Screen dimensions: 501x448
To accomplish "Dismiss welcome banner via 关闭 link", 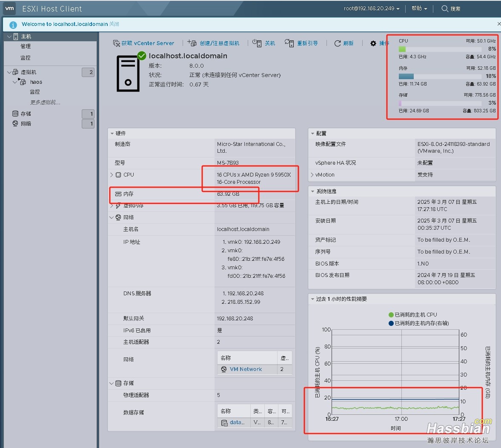I will coord(114,24).
